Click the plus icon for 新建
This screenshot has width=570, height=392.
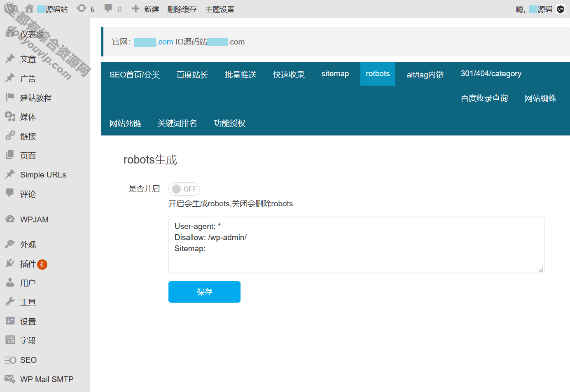[x=135, y=9]
